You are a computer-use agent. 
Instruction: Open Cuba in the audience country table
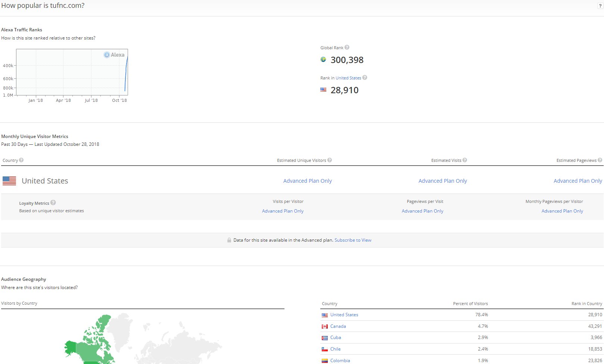tap(335, 338)
